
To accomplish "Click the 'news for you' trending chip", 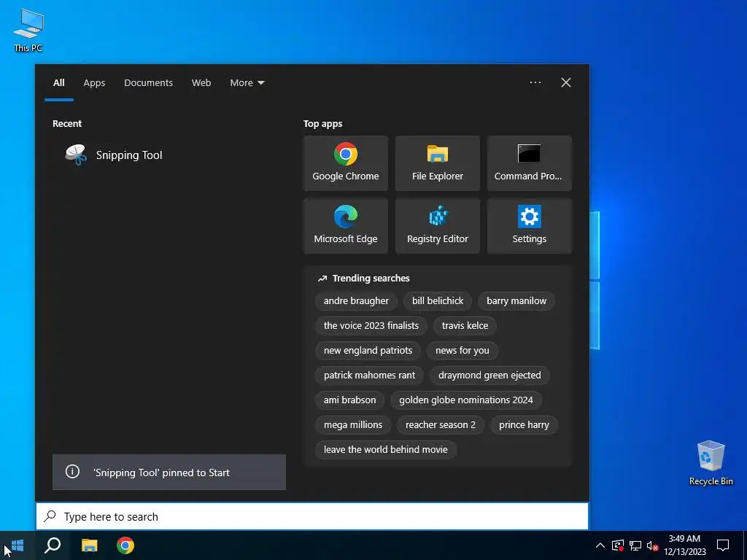I will [x=462, y=351].
